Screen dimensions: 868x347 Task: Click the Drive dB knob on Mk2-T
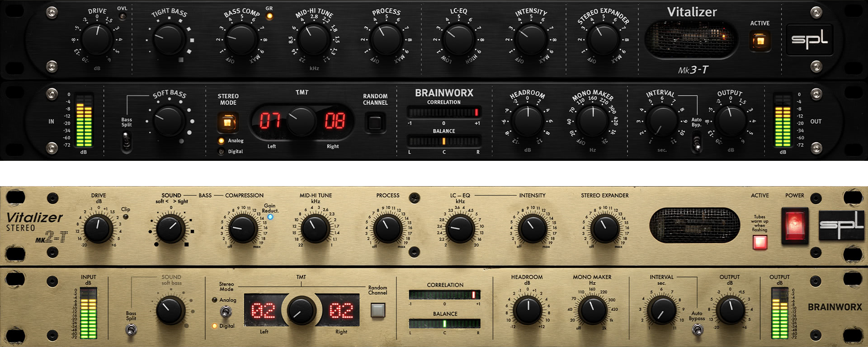98,229
